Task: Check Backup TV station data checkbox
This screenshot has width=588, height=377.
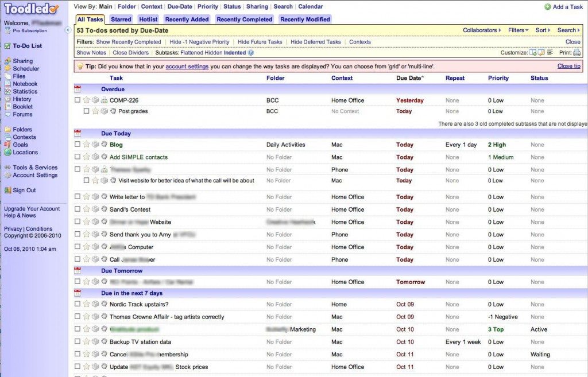Action: click(78, 341)
